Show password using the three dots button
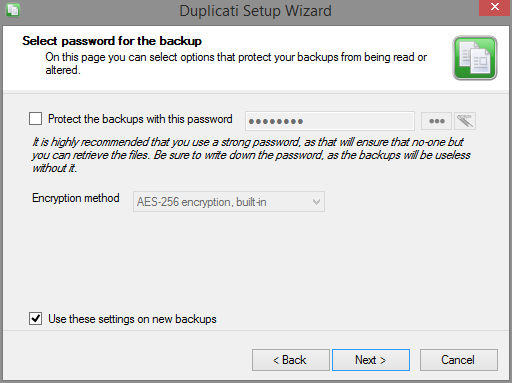Viewport: 512px width, 383px height. 436,121
